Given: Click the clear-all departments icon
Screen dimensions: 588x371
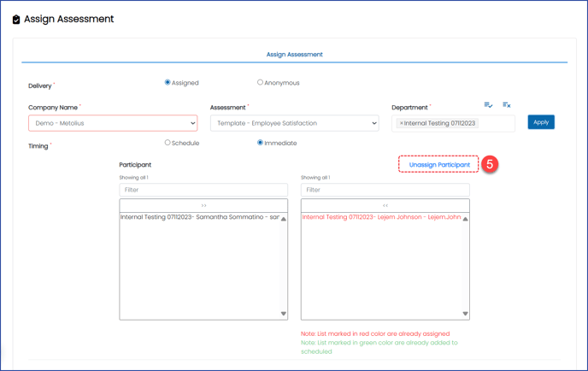Looking at the screenshot, I should 507,105.
